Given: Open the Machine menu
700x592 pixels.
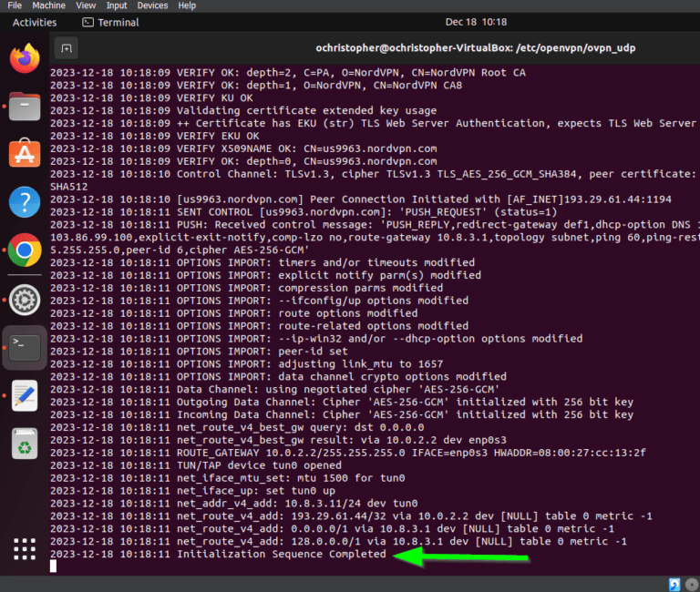Looking at the screenshot, I should pos(50,5).
